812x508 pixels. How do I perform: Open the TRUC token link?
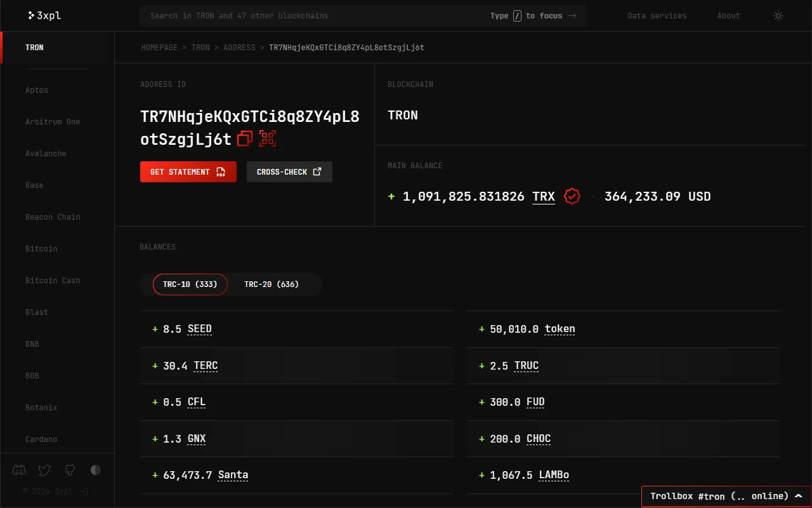[x=527, y=366]
